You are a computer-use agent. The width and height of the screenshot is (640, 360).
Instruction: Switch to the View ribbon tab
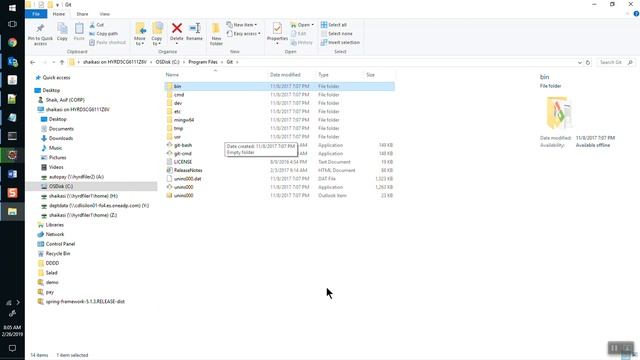(x=104, y=14)
